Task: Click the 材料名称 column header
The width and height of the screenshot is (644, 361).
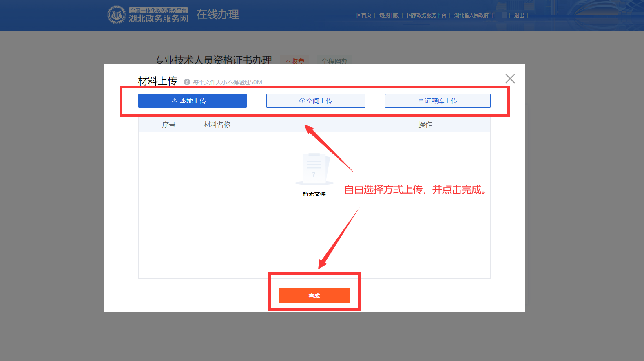Action: click(217, 125)
